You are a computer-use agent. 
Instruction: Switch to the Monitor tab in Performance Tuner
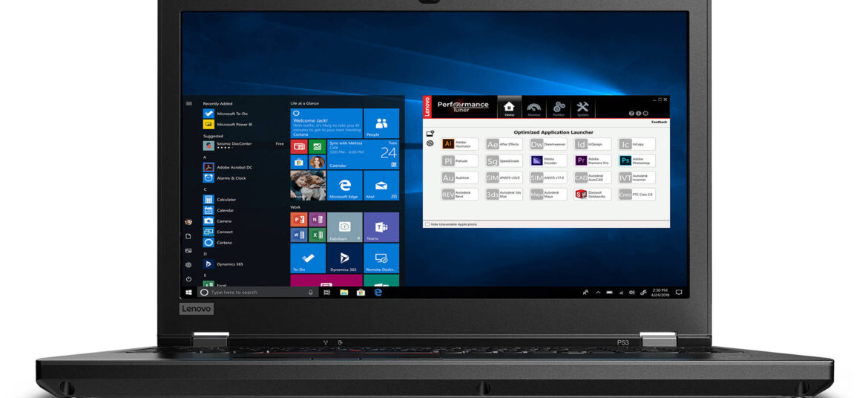coord(533,108)
